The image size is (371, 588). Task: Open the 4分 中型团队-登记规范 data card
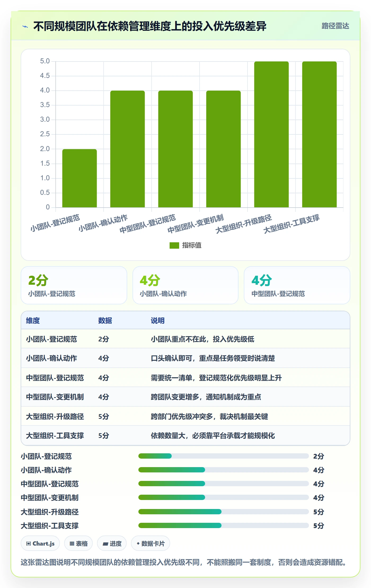[x=297, y=285]
